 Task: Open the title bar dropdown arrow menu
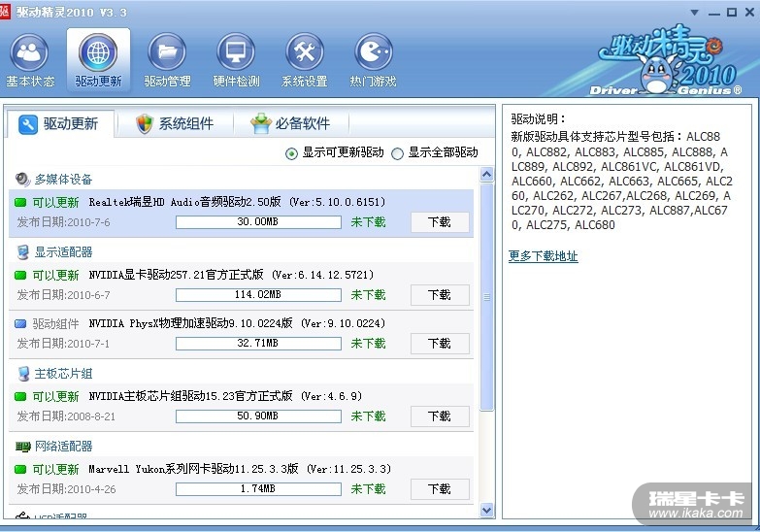[x=695, y=12]
